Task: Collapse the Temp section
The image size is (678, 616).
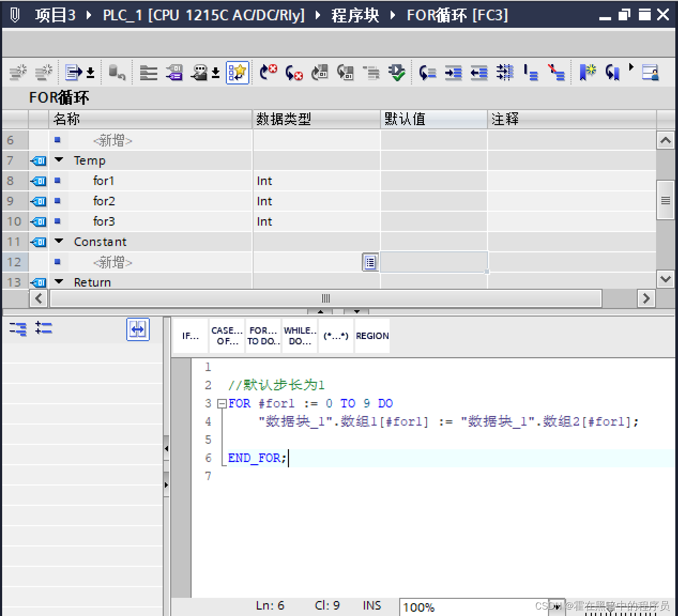Action: (x=58, y=160)
